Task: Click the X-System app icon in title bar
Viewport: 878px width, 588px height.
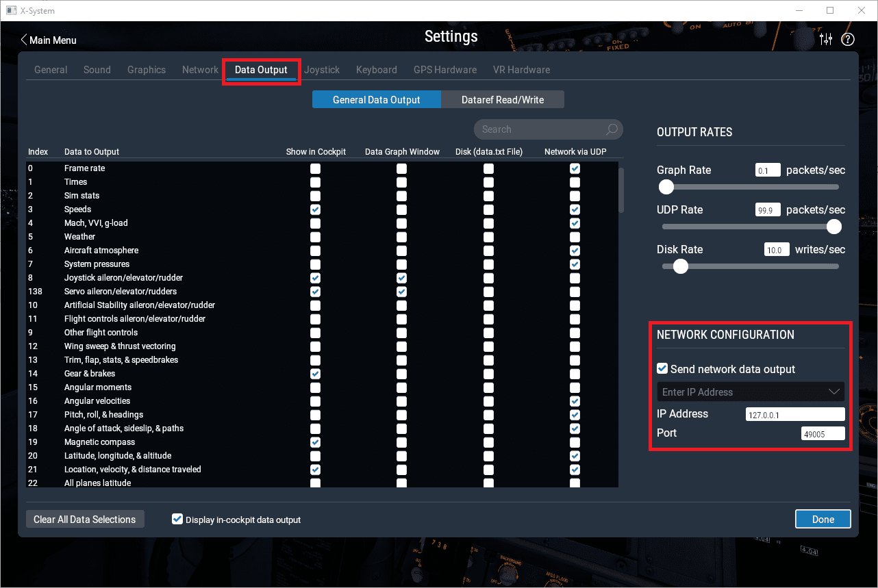Action: tap(11, 10)
